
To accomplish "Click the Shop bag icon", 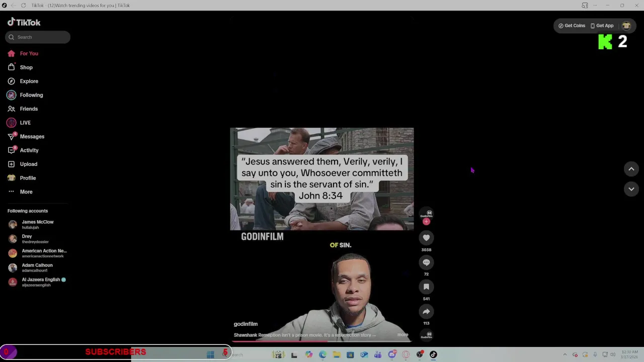I will [11, 67].
